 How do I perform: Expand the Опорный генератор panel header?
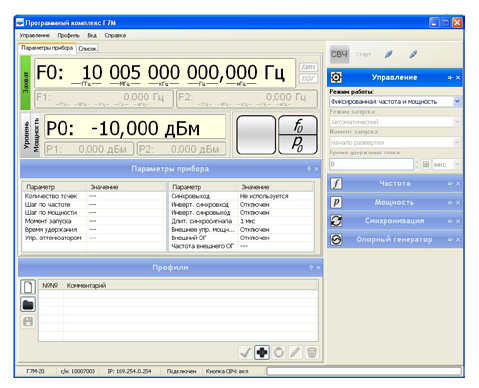(395, 239)
